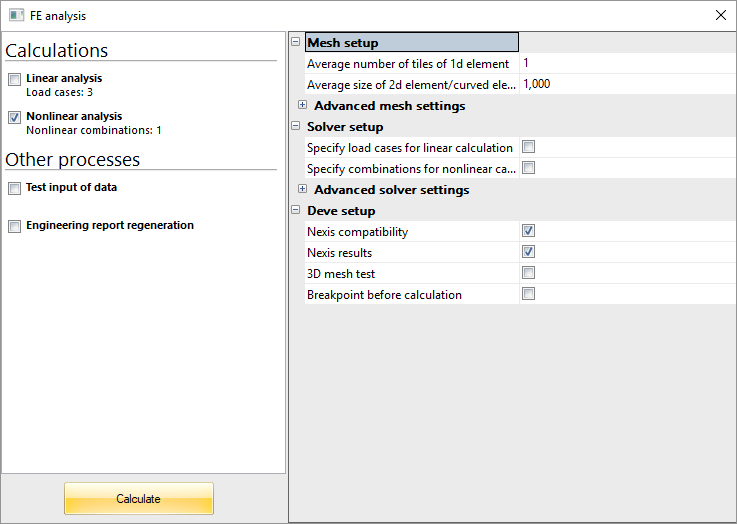Viewport: 737px width, 524px height.
Task: Expand Advanced solver settings
Action: point(302,189)
